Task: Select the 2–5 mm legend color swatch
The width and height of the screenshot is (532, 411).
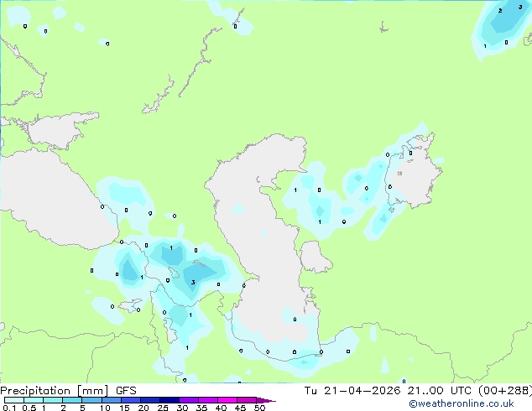Action: pyautogui.click(x=72, y=400)
